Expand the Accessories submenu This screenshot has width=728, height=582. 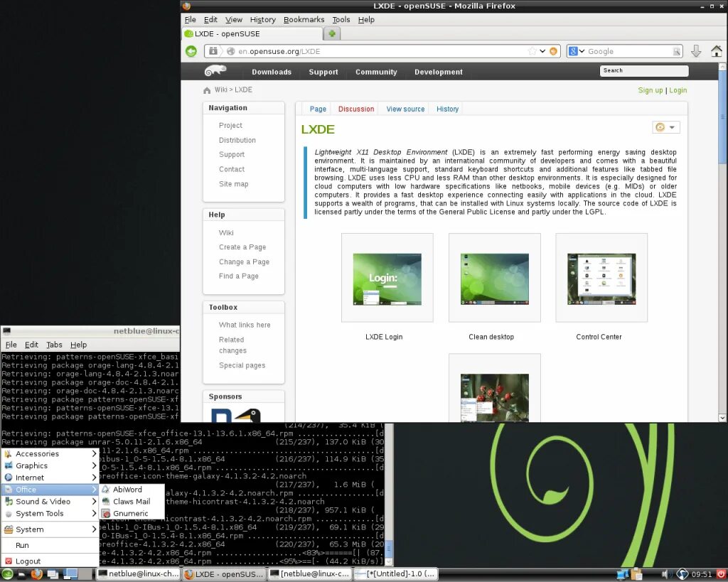click(50, 454)
